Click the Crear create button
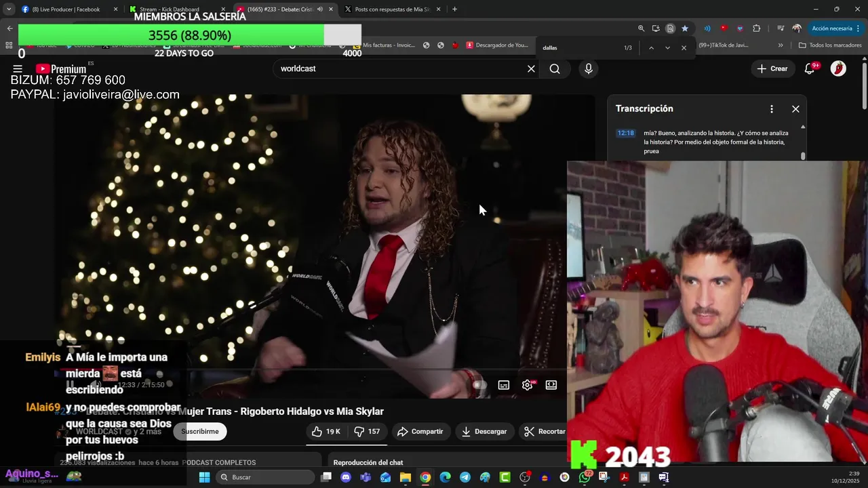This screenshot has width=868, height=488. [x=772, y=68]
